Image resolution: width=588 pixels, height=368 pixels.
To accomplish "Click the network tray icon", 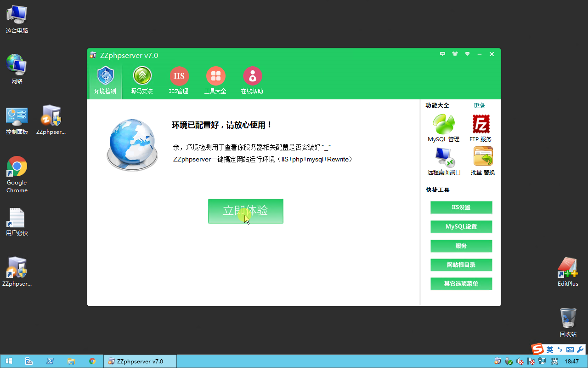I will click(x=543, y=362).
